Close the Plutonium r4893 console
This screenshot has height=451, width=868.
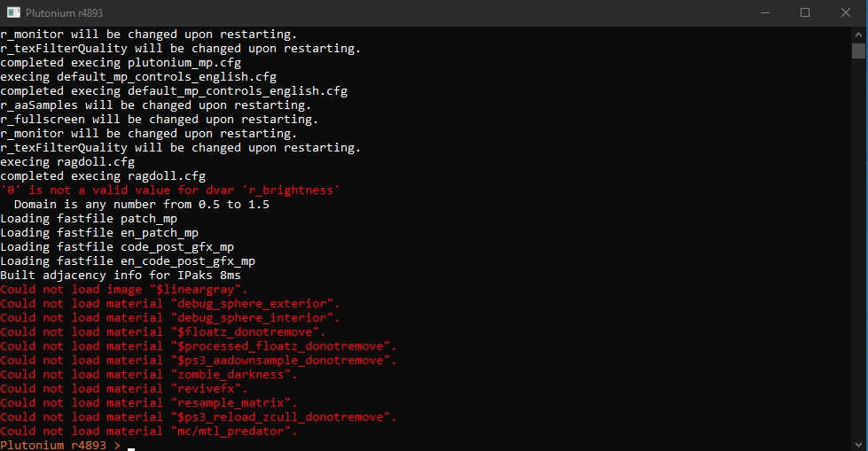(845, 12)
